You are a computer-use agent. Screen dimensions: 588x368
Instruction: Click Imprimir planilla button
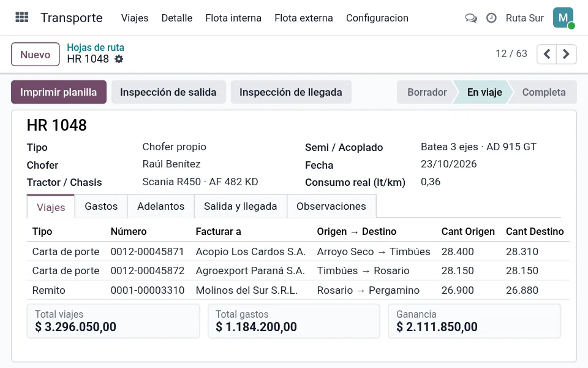pos(59,92)
